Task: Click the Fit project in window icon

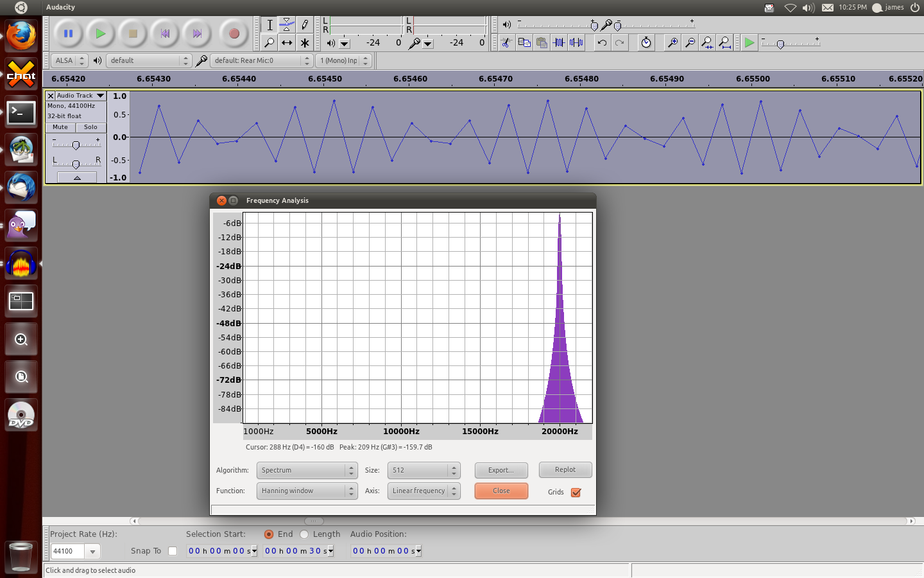Action: coord(724,43)
